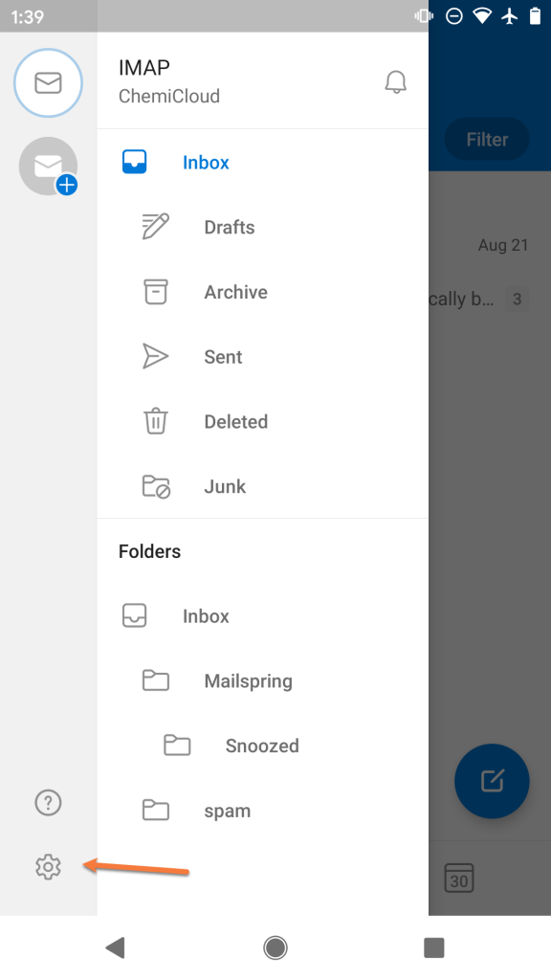The image size is (551, 980).
Task: Select the spam folder under Folders
Action: (x=156, y=810)
